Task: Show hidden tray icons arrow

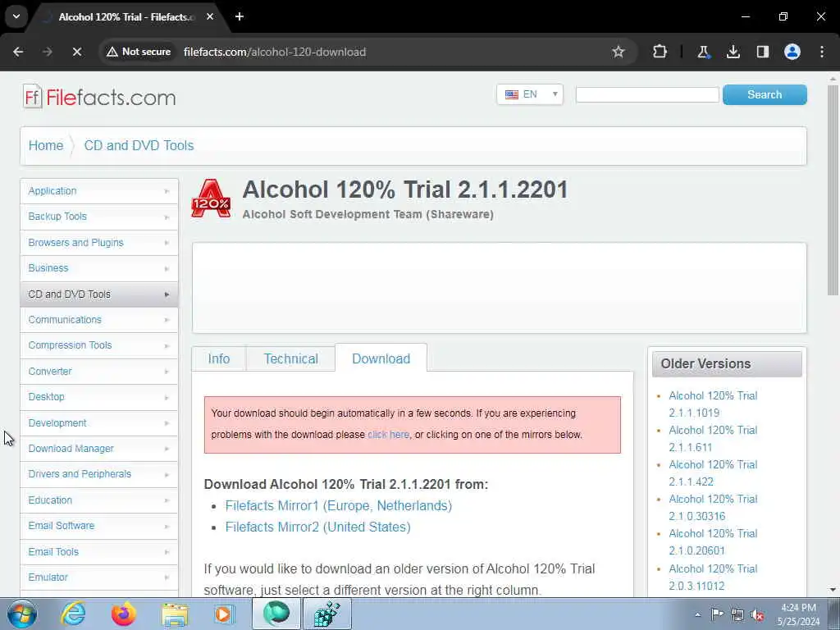Action: tap(697, 614)
